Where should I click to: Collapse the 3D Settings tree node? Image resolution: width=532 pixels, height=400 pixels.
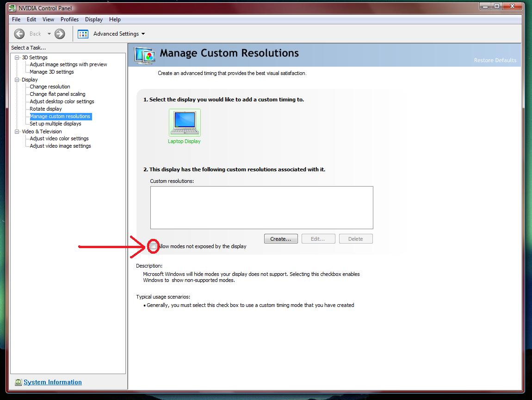pyautogui.click(x=17, y=57)
